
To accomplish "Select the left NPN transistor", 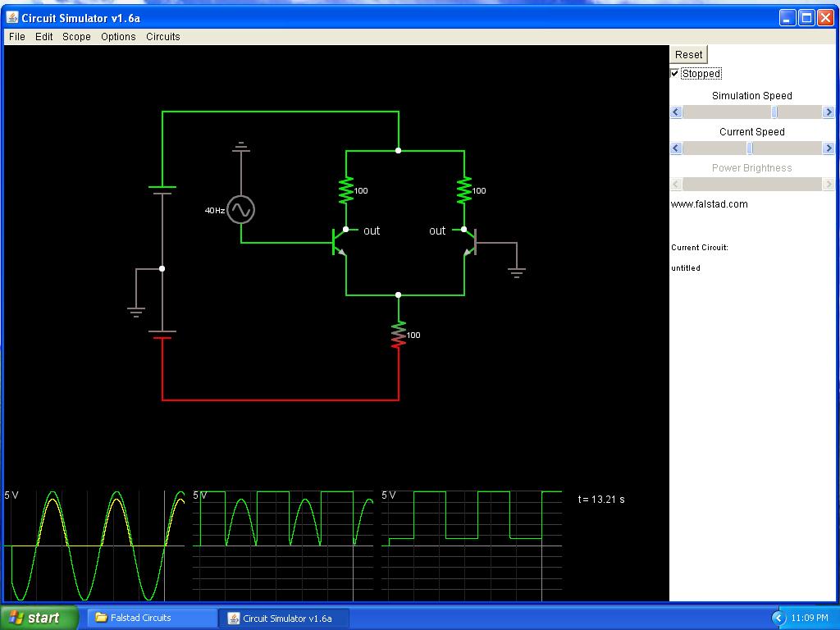I will tap(338, 242).
